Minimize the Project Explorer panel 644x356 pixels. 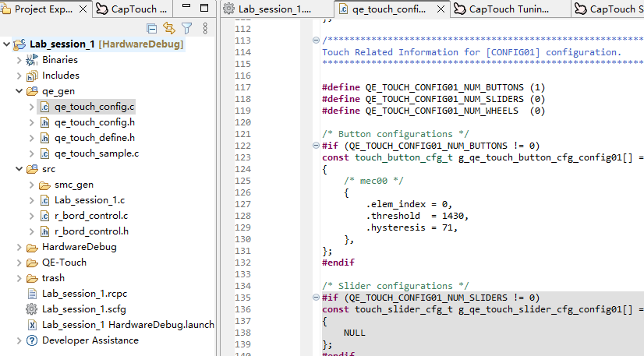click(186, 6)
